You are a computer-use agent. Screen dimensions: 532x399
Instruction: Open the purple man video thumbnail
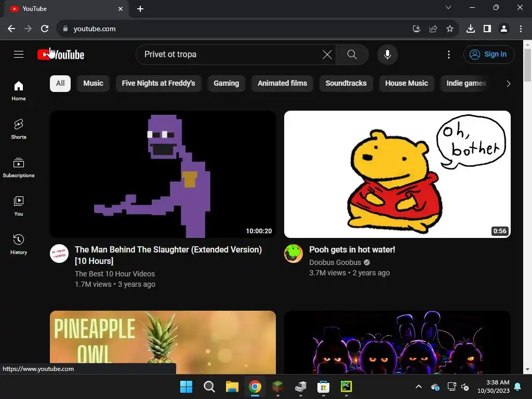(x=163, y=174)
